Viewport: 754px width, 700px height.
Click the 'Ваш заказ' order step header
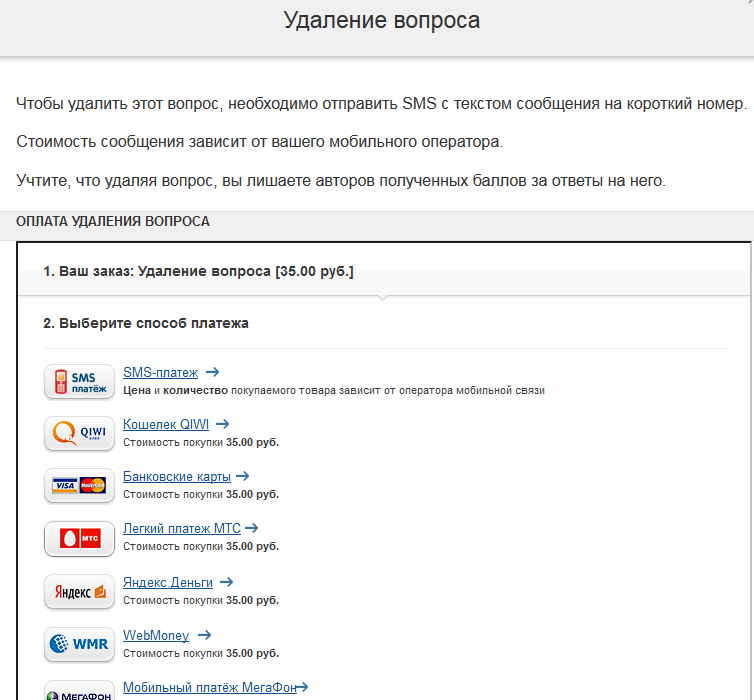[198, 271]
